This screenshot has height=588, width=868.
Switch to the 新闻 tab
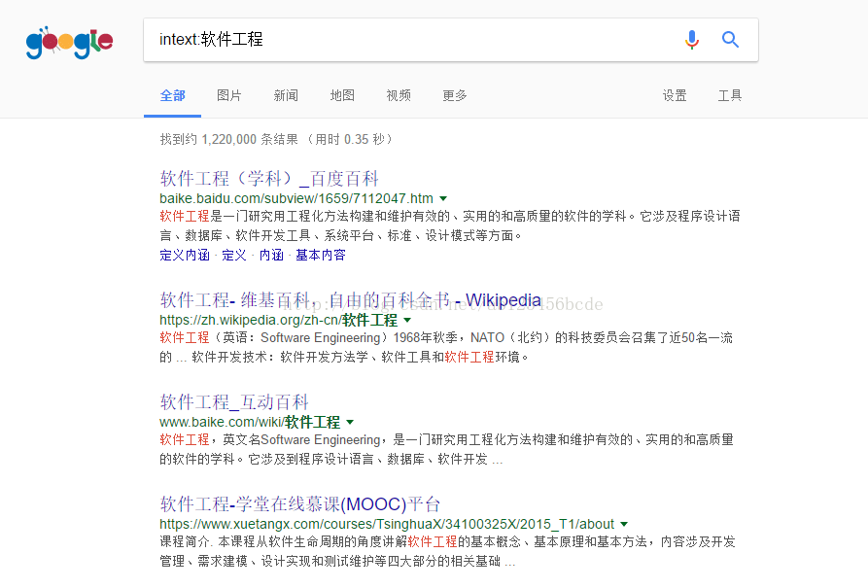286,96
